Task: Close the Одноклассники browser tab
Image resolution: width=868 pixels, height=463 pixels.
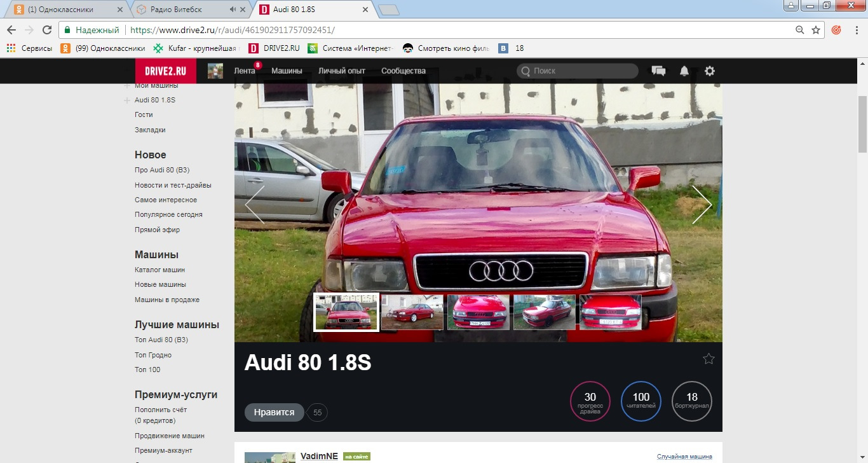Action: point(120,10)
